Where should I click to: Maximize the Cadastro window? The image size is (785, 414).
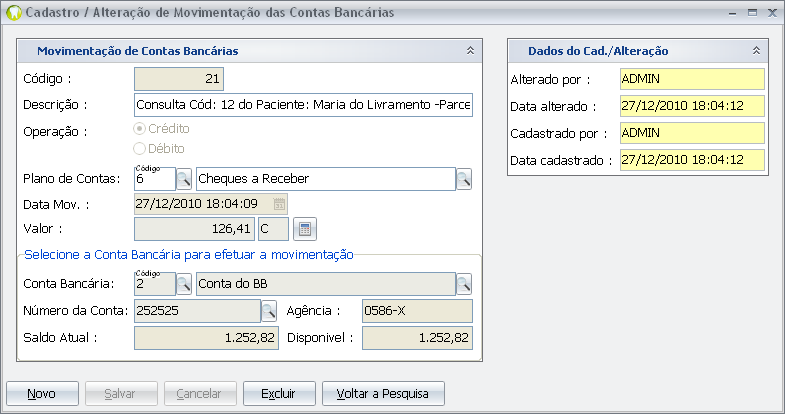point(752,13)
